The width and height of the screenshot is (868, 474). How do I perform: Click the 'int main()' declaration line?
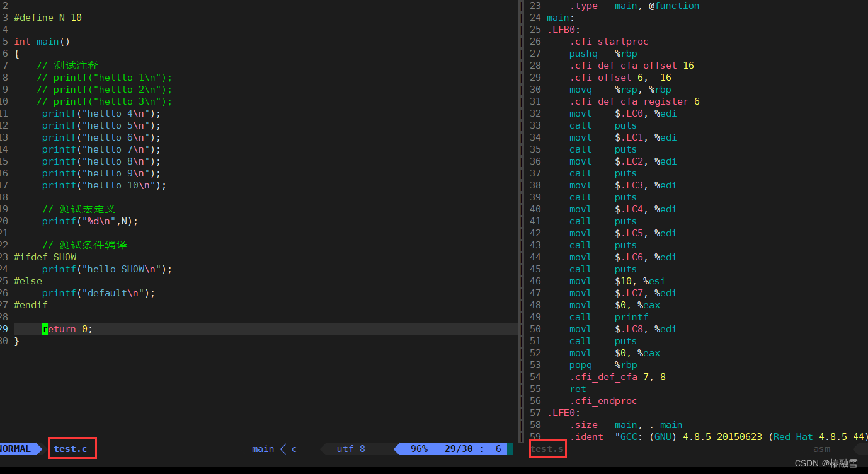tap(42, 42)
